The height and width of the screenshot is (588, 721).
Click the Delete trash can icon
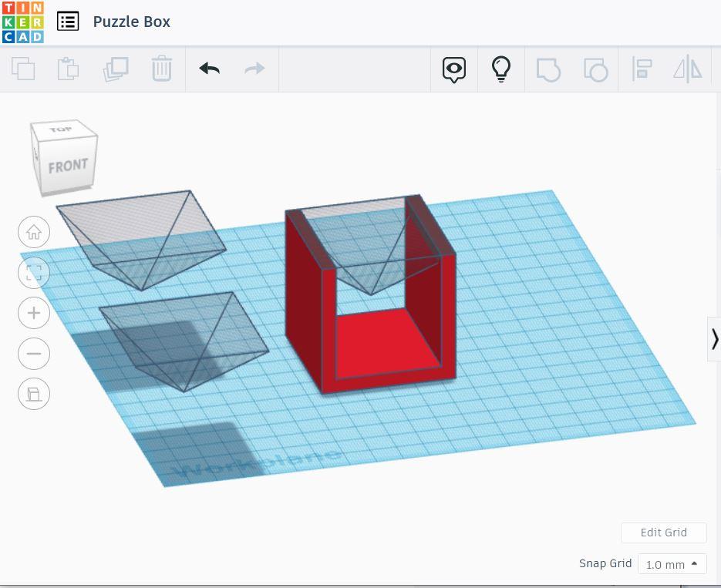(x=162, y=69)
